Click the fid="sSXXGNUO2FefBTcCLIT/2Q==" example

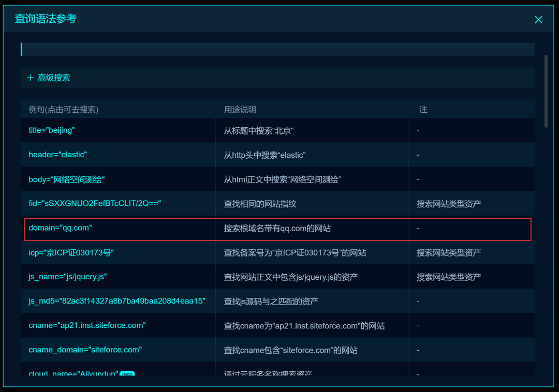(x=95, y=204)
